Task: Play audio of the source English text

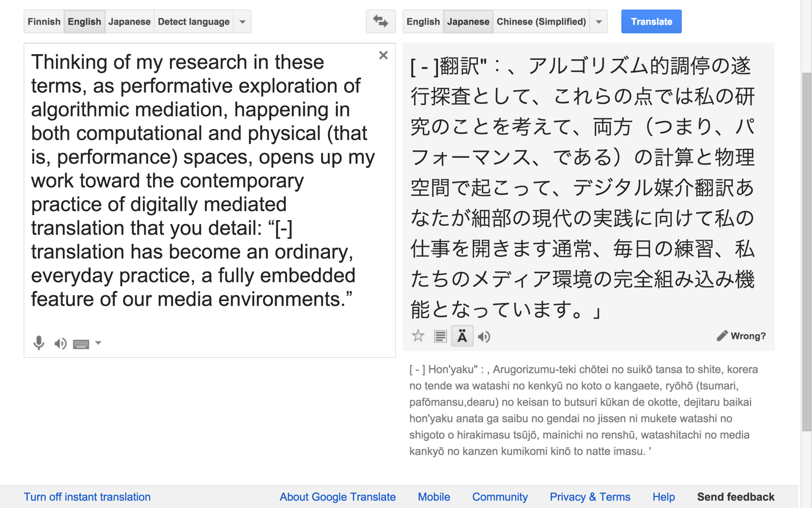Action: pos(60,343)
